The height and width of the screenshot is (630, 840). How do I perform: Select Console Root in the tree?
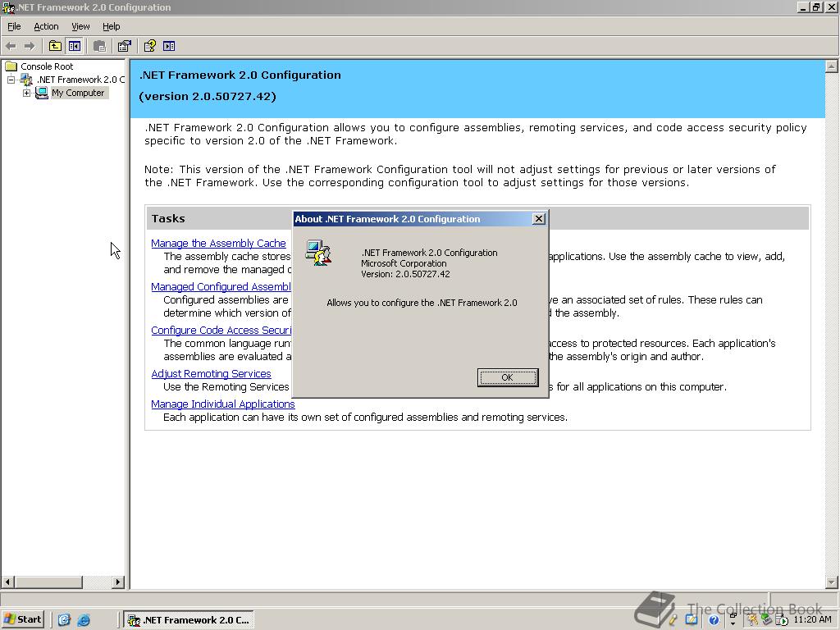47,66
